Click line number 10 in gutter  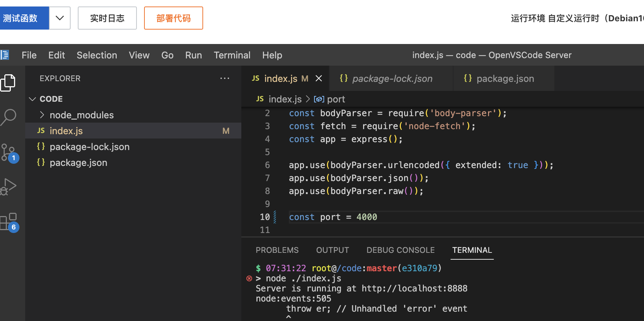coord(265,217)
